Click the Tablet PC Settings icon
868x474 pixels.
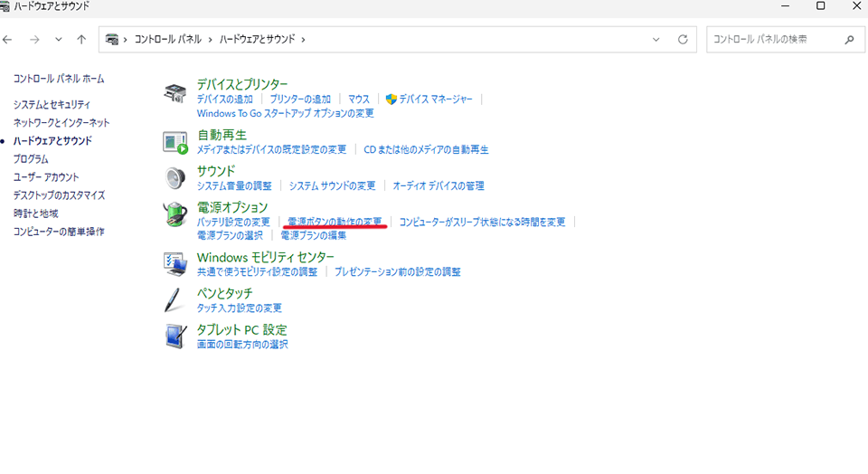coord(175,336)
